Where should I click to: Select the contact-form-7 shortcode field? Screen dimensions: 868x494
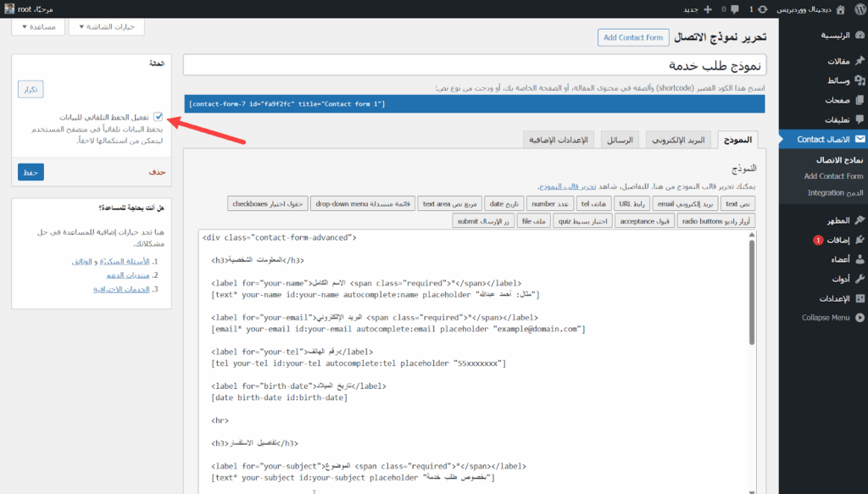pyautogui.click(x=475, y=104)
